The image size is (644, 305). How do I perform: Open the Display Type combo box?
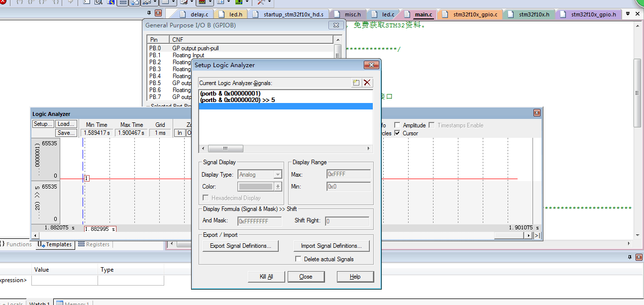click(x=260, y=175)
